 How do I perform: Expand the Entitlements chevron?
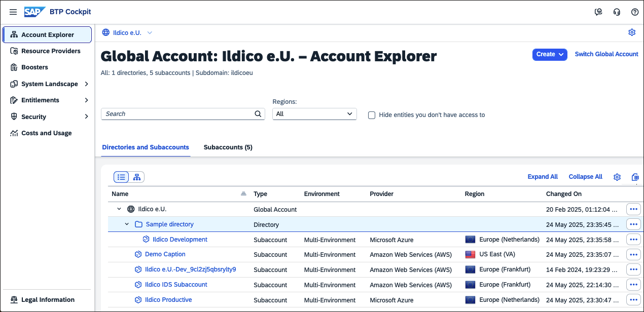click(x=86, y=100)
